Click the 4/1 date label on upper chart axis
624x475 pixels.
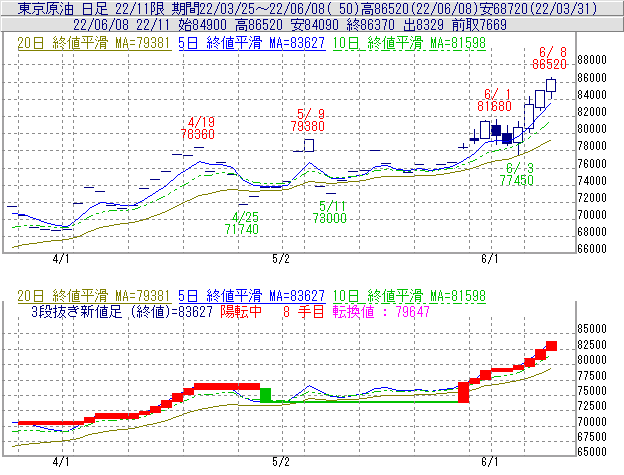click(61, 259)
